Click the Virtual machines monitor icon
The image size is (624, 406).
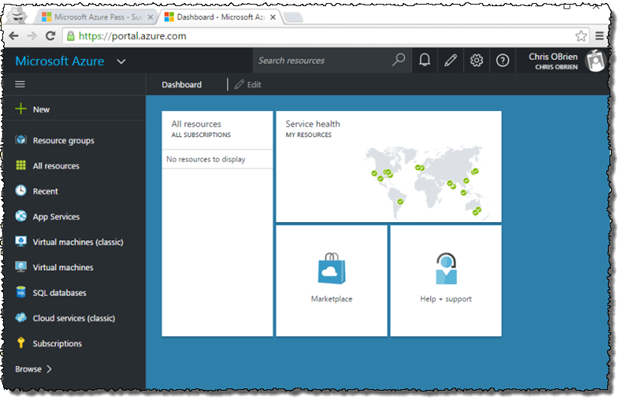21,267
